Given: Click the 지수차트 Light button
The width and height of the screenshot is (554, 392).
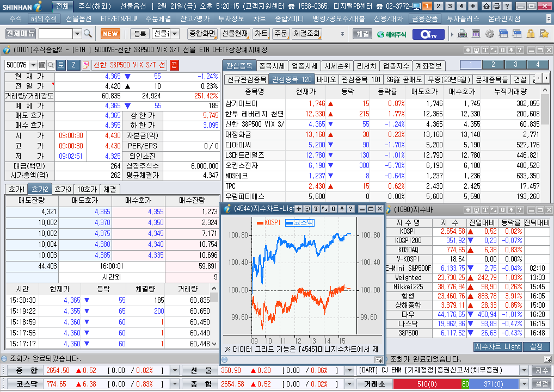Looking at the screenshot, I should [x=497, y=346].
